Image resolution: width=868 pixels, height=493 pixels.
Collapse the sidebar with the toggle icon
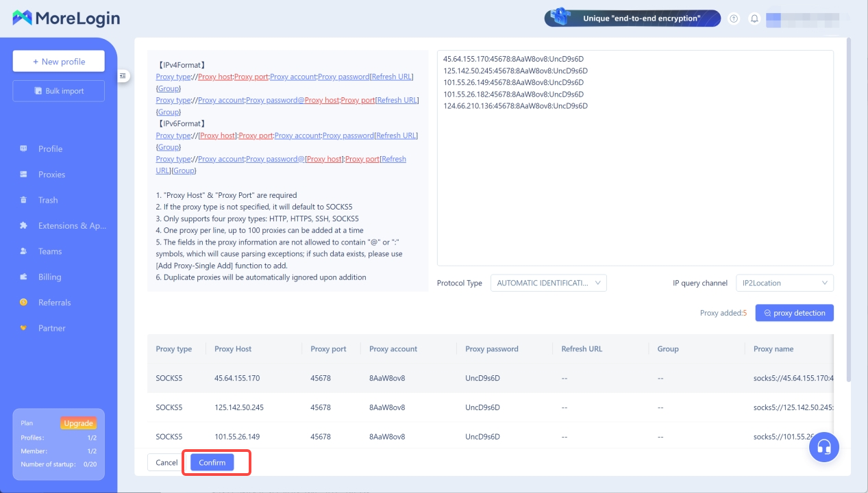pyautogui.click(x=123, y=75)
